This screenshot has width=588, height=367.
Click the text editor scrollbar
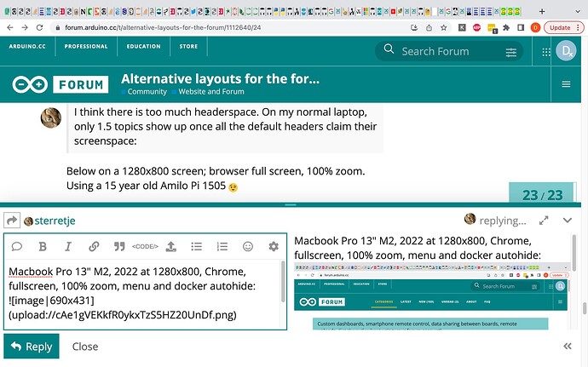click(283, 282)
